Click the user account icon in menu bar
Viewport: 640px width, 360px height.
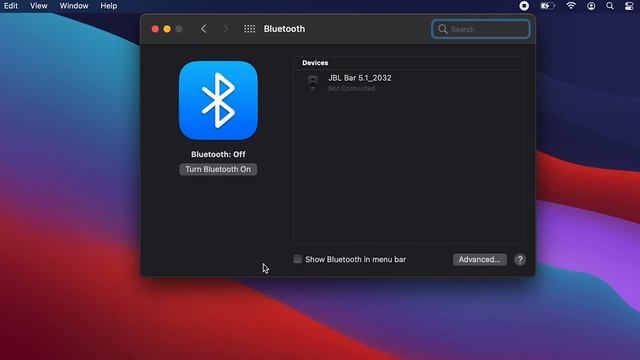(591, 6)
